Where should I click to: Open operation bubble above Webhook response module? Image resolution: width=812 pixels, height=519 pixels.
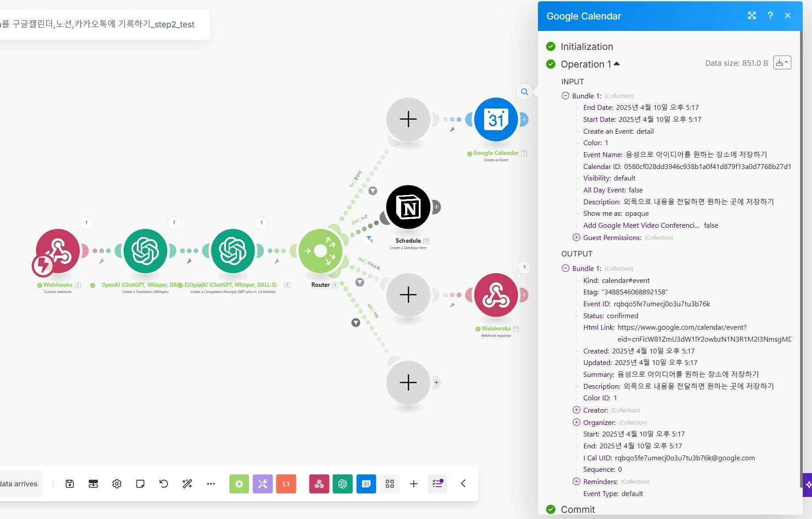click(x=524, y=267)
